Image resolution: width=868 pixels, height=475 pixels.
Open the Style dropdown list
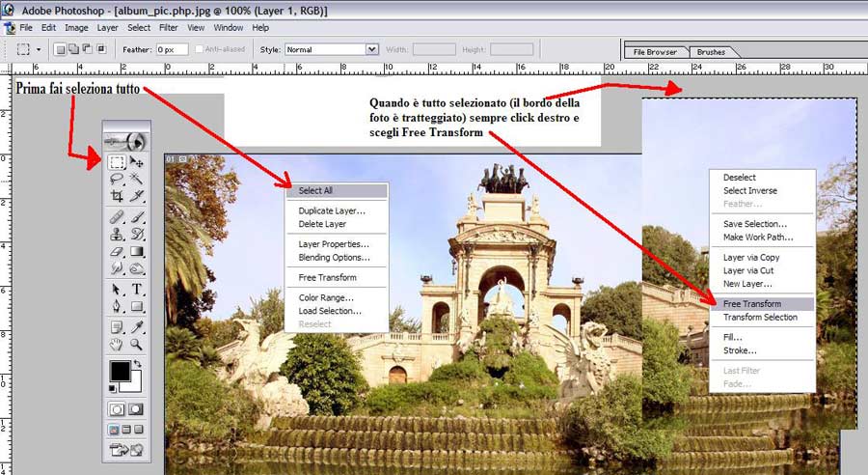coord(372,49)
